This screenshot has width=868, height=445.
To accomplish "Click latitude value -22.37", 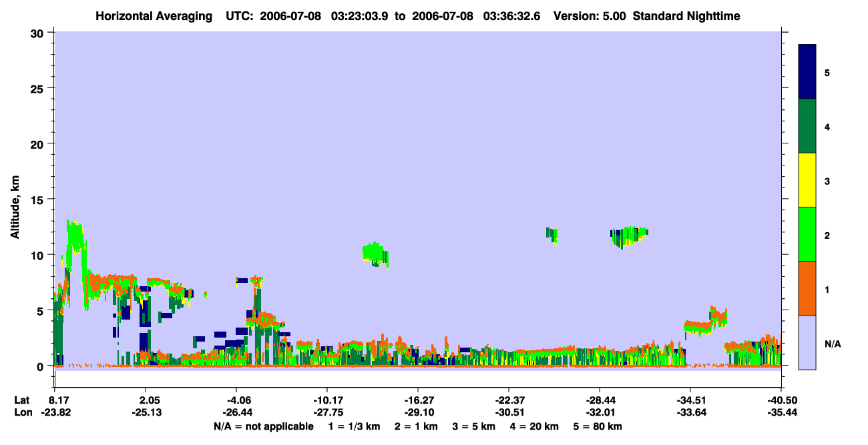I will (x=509, y=400).
